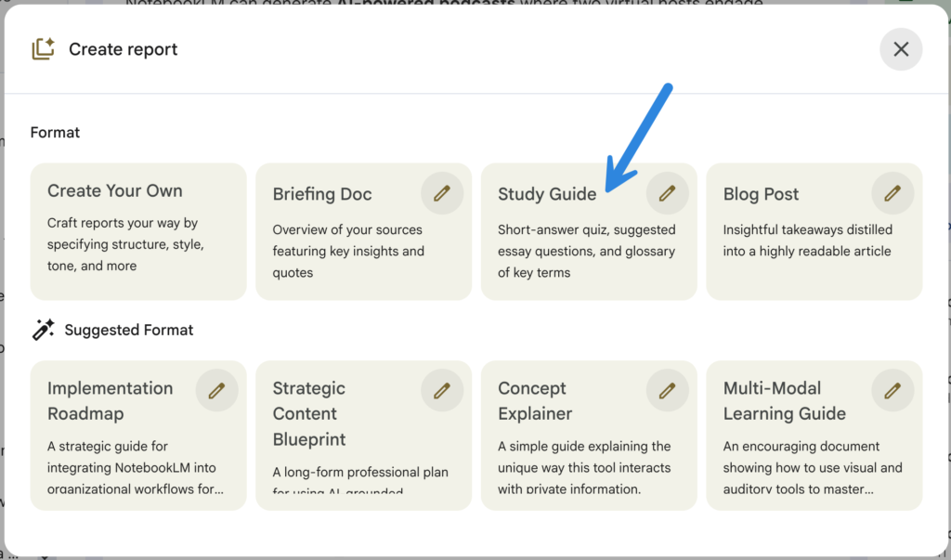
Task: Select the Study Guide report title
Action: (547, 194)
